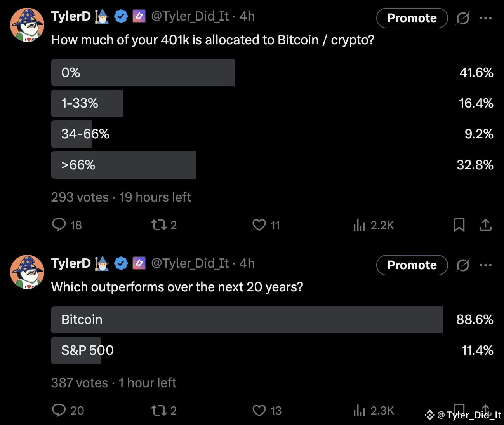The image size is (504, 425).
Task: Like the Bitcoin vs S&P 500 poll
Action: (267, 410)
